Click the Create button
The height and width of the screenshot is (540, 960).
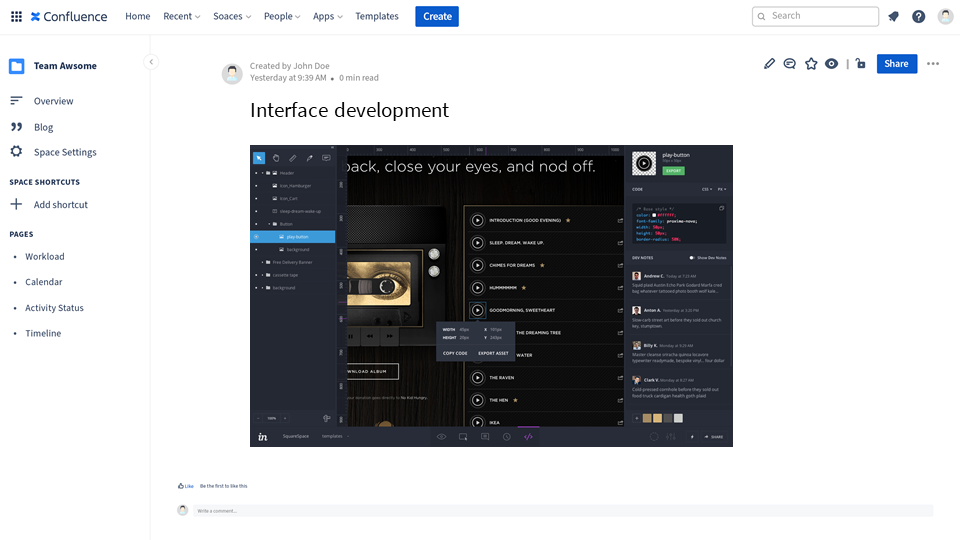tap(437, 17)
